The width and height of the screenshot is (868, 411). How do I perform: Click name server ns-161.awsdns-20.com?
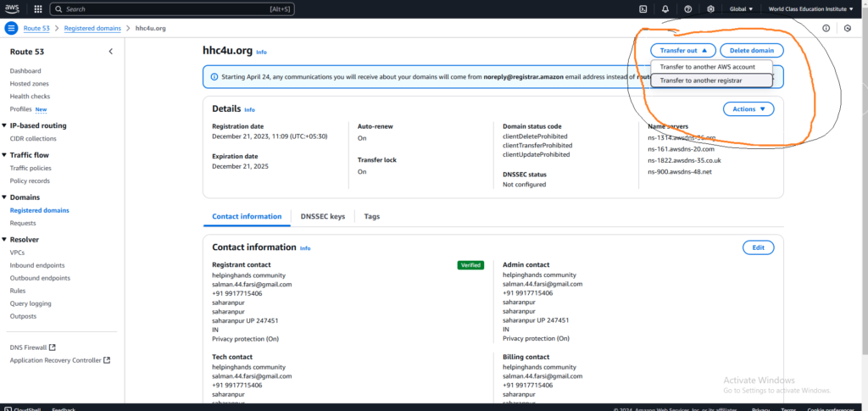coord(681,149)
